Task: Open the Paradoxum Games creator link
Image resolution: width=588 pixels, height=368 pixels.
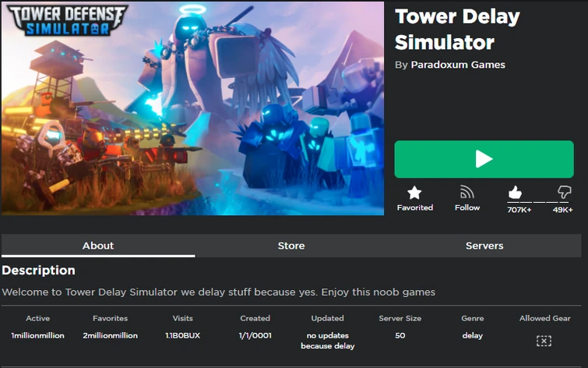Action: tap(458, 65)
